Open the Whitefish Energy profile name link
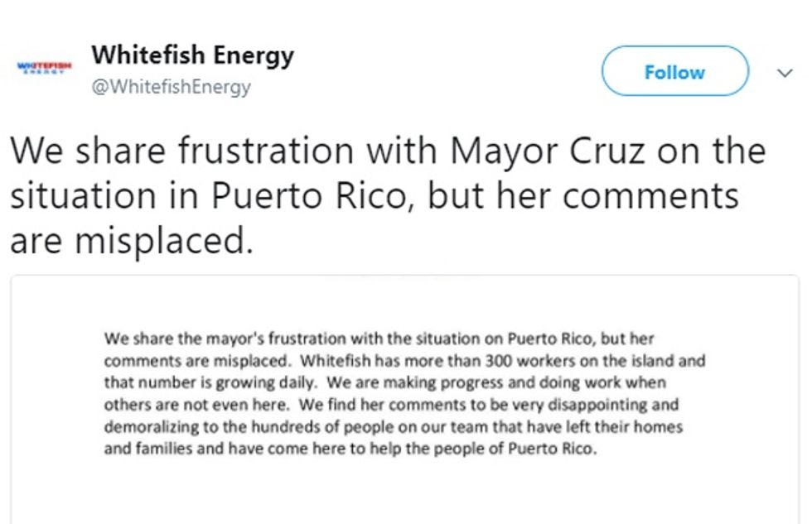812x524 pixels. tap(192, 55)
